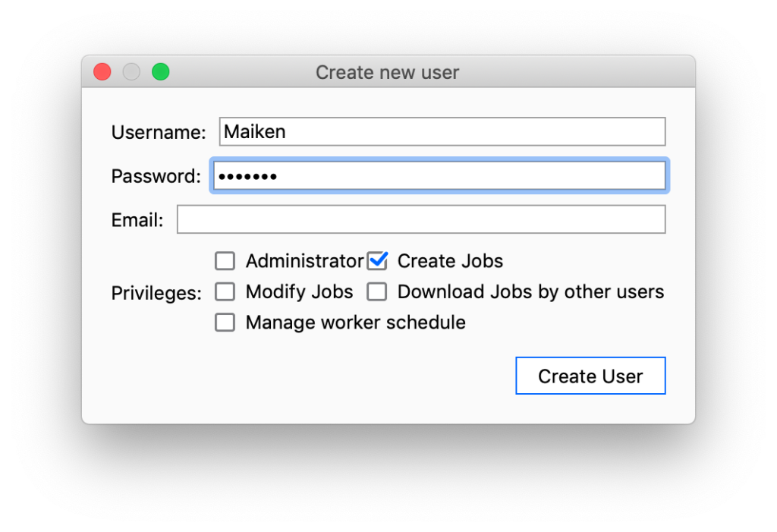Enable Download Jobs by other users checkbox
Image resolution: width=777 pixels, height=532 pixels.
point(377,291)
